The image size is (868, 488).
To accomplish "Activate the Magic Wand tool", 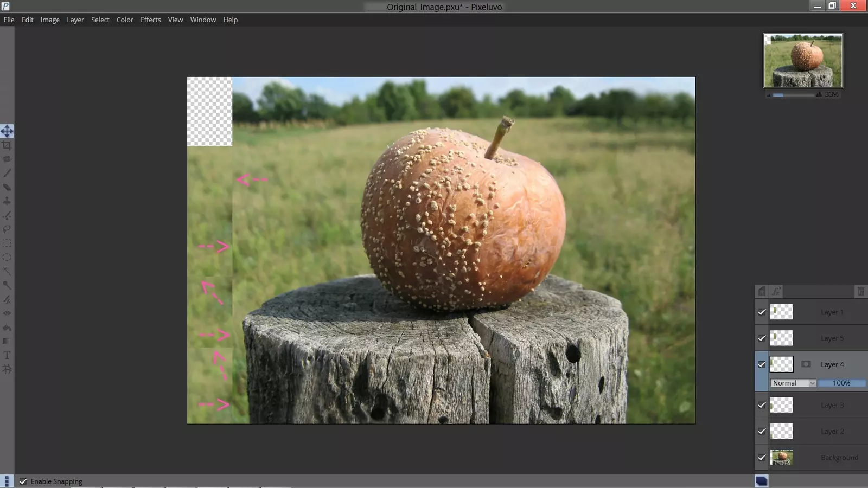I will (7, 271).
